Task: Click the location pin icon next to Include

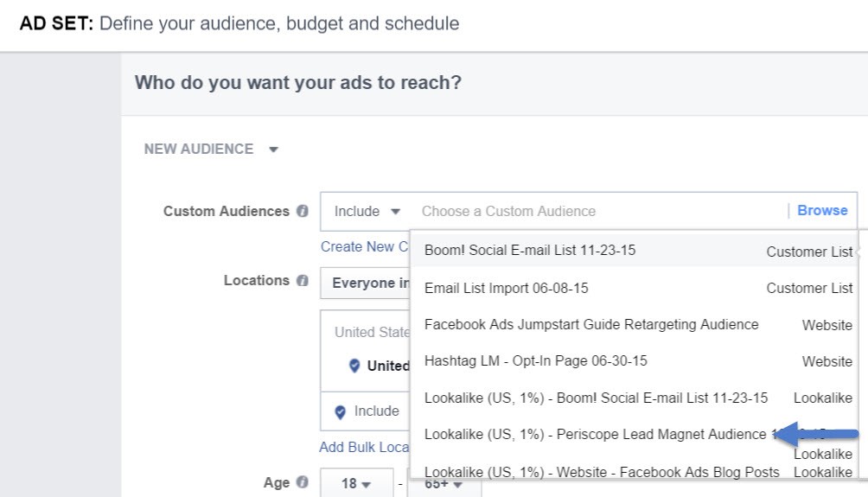Action: tap(341, 411)
